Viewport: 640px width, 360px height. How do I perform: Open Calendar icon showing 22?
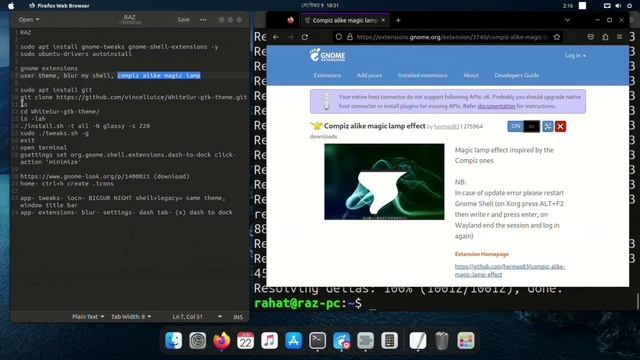245,340
